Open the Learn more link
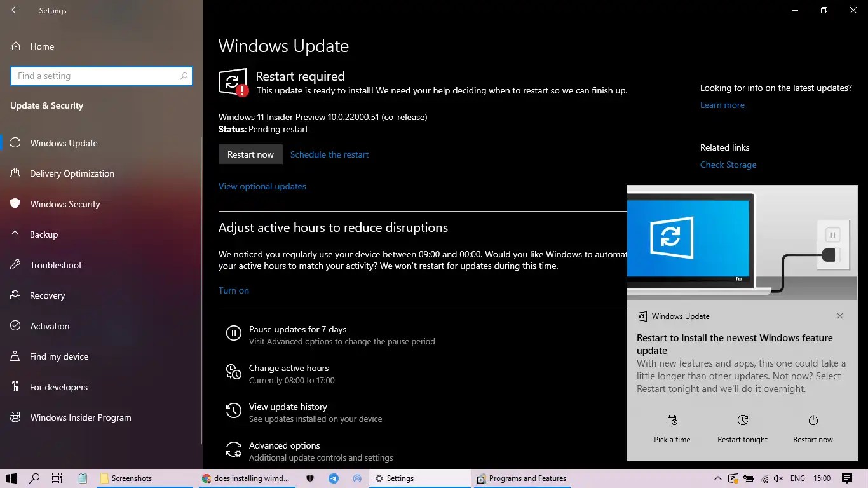The image size is (868, 488). [x=722, y=105]
